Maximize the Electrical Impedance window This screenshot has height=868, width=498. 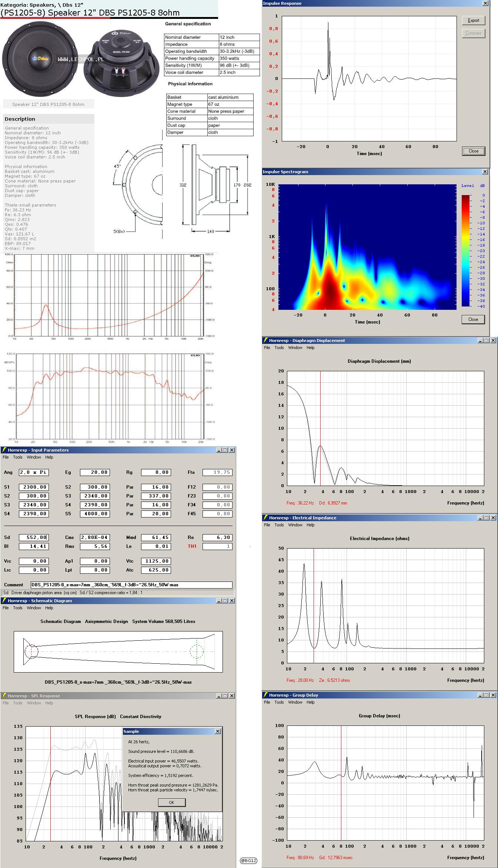pyautogui.click(x=486, y=518)
